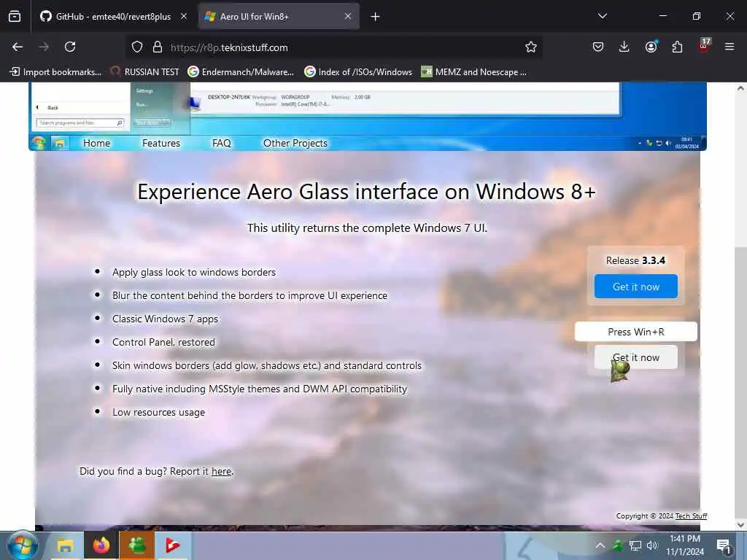Click the Press Win+R box
747x560 pixels.
635,332
